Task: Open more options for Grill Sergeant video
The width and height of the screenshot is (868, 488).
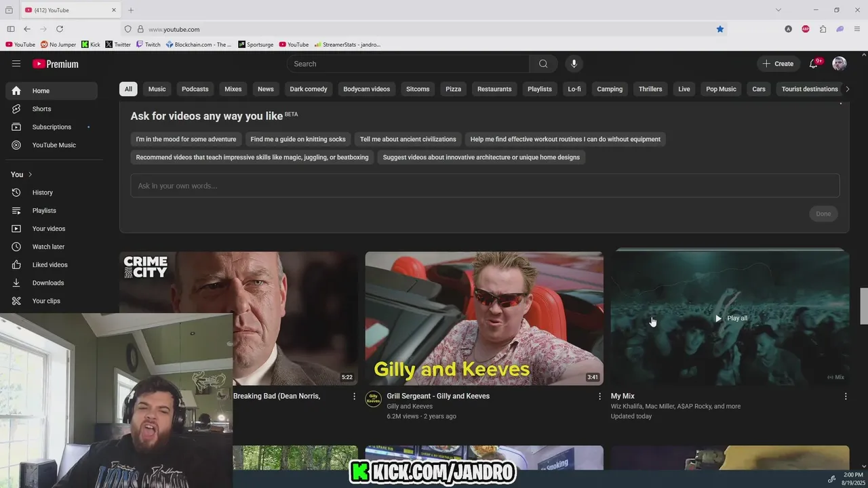Action: pyautogui.click(x=599, y=396)
